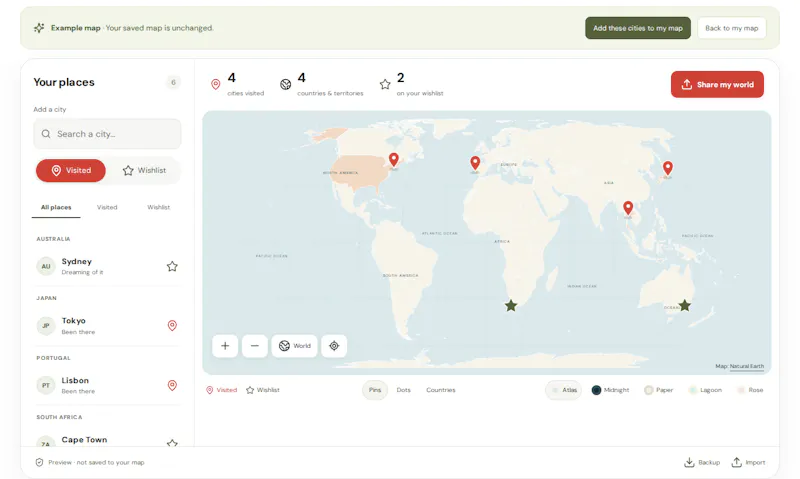Choose the Countries display style
This screenshot has width=800, height=479.
(x=441, y=390)
